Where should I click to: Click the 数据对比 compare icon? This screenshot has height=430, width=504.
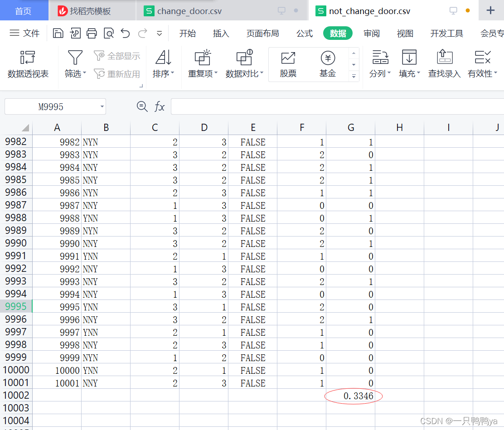[x=245, y=58]
